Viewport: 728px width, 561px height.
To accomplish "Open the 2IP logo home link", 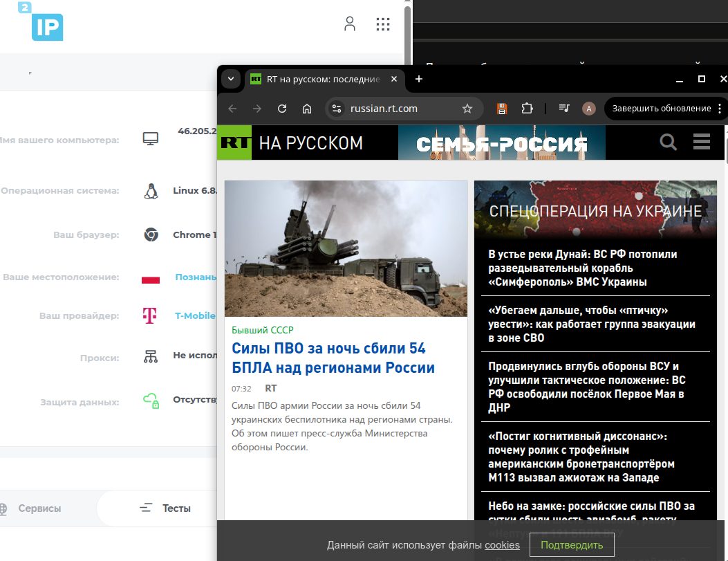I will click(40, 21).
